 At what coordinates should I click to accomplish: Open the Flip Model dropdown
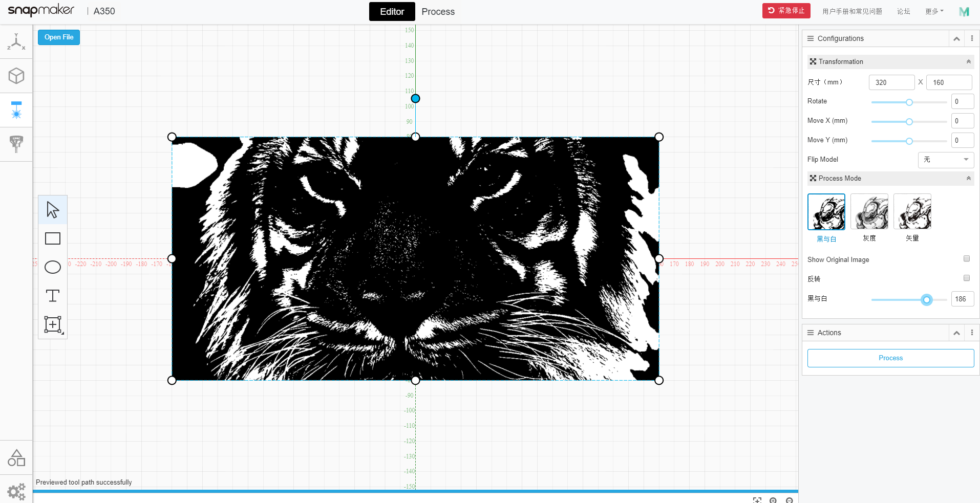click(946, 160)
